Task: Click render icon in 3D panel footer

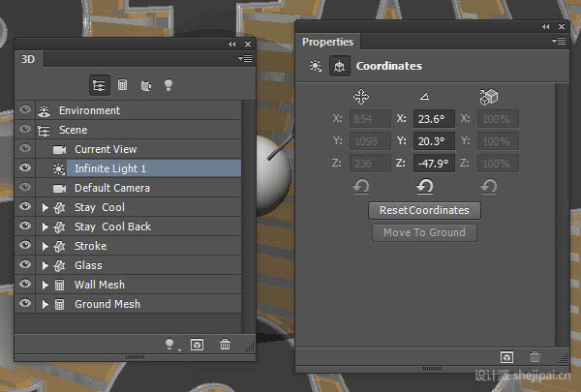Action: point(198,345)
